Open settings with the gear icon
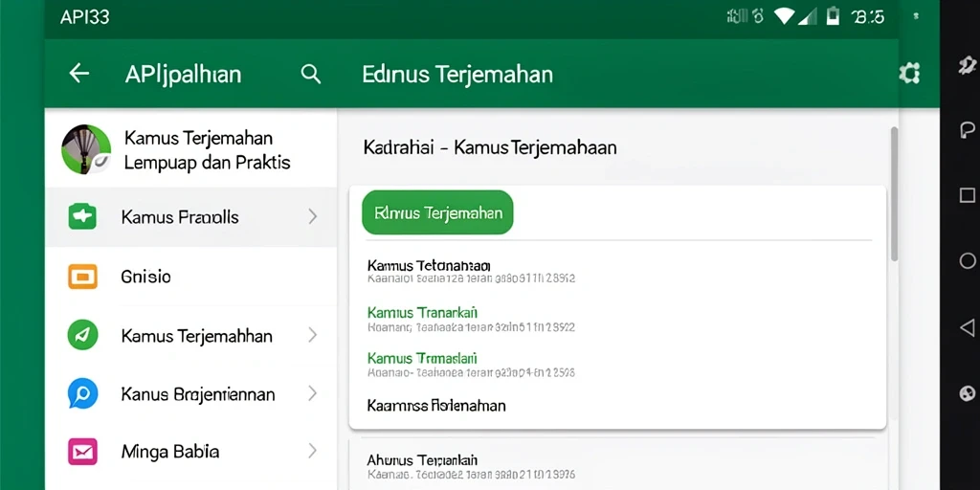The width and height of the screenshot is (980, 490). click(909, 74)
